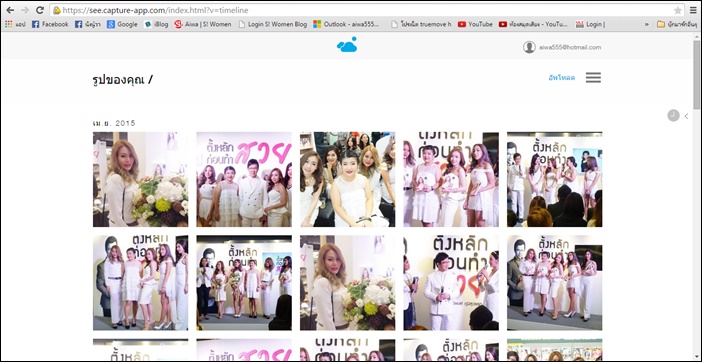The height and width of the screenshot is (362, 702).
Task: Open the Apps shortcut in bookmarks bar
Action: (x=15, y=24)
